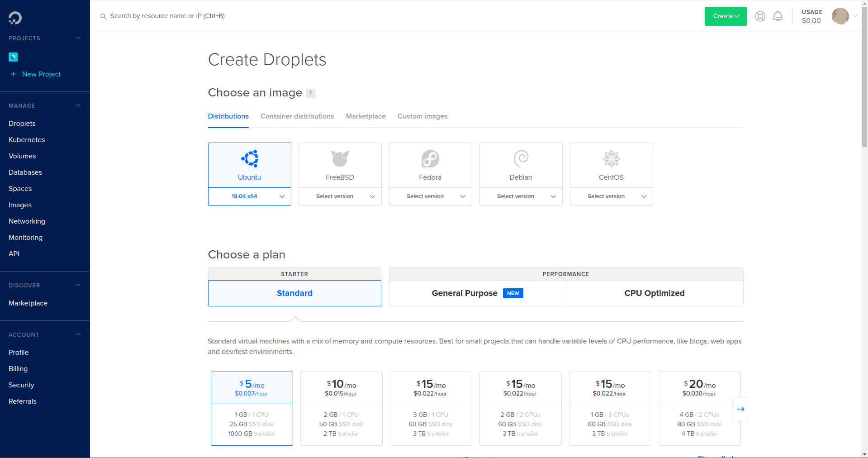Select the Fedora distribution icon
Screen dimensions: 868x458
(431, 158)
